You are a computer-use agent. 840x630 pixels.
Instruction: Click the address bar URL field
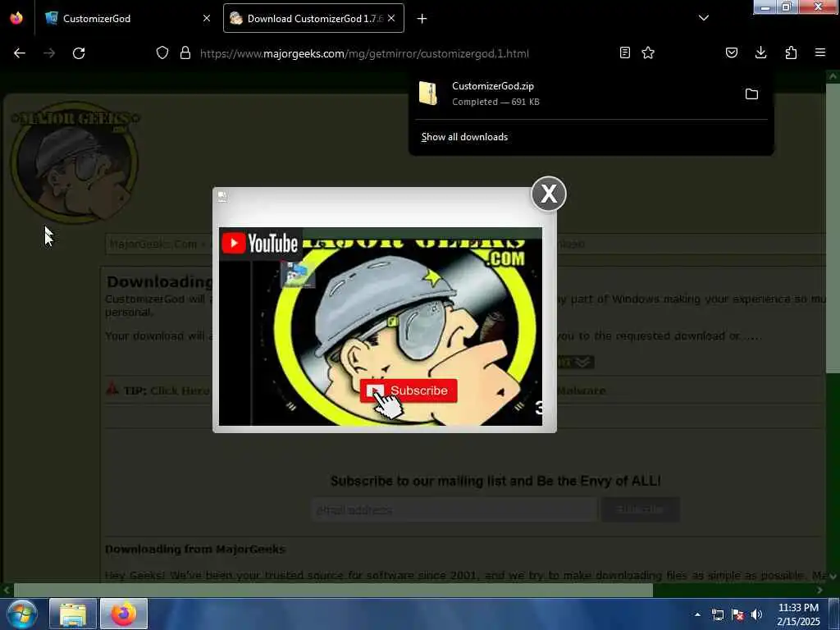point(364,53)
